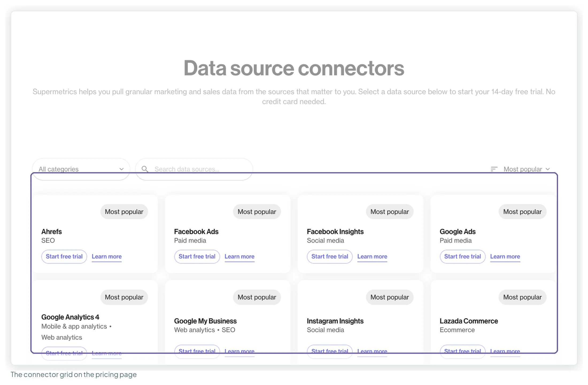This screenshot has height=385, width=588.
Task: Click the Instagram Insights card title
Action: pos(335,321)
